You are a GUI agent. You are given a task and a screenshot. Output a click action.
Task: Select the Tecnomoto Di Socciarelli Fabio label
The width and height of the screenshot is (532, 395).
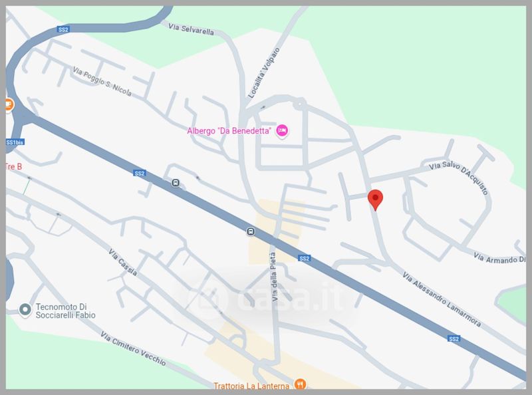(x=65, y=311)
